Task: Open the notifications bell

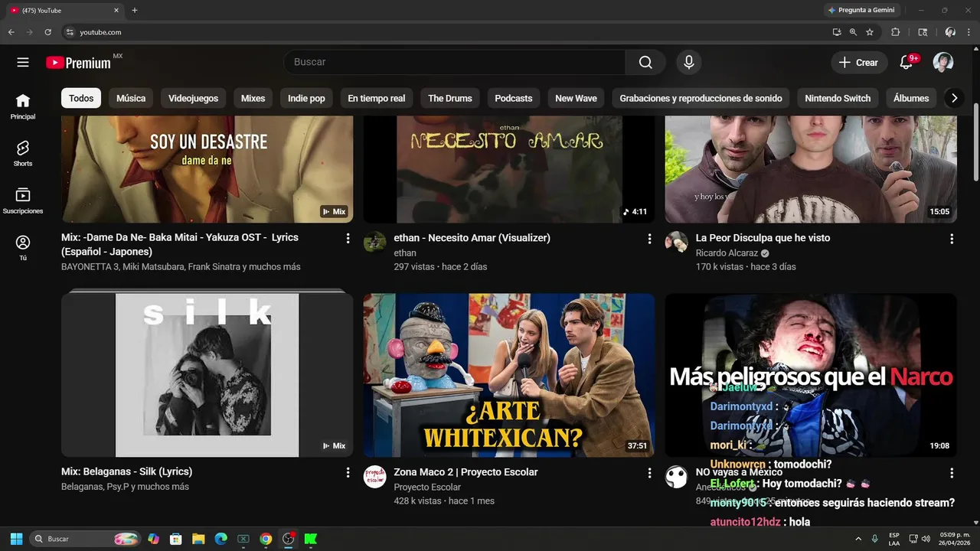Action: click(906, 62)
